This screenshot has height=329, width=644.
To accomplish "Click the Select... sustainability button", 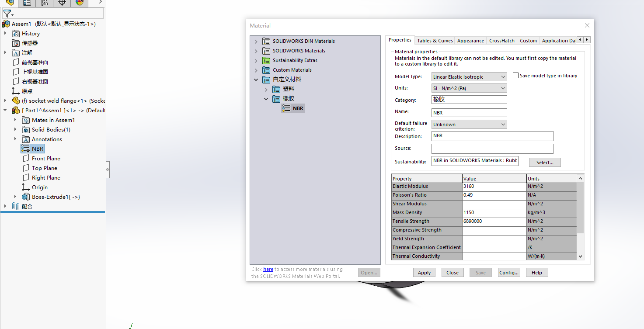I will pyautogui.click(x=545, y=163).
